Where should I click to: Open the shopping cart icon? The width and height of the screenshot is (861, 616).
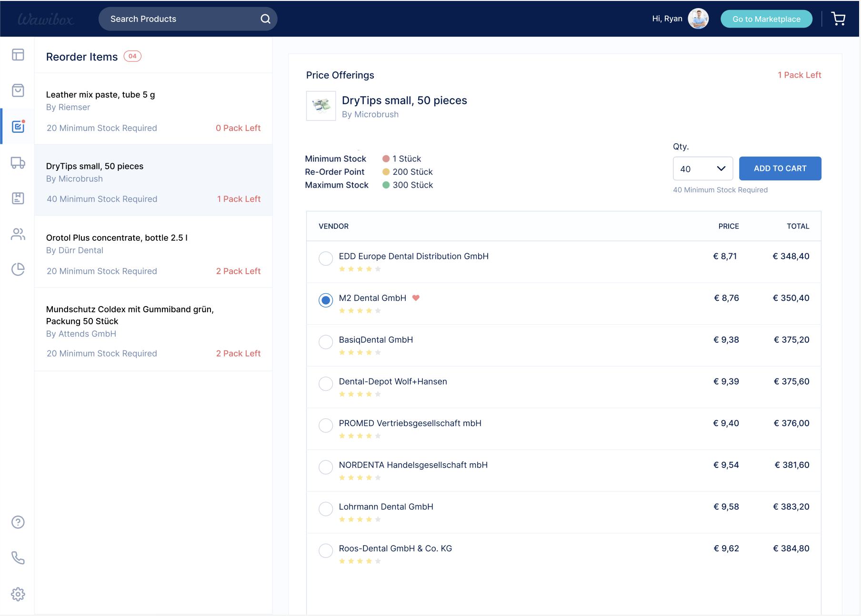[838, 19]
